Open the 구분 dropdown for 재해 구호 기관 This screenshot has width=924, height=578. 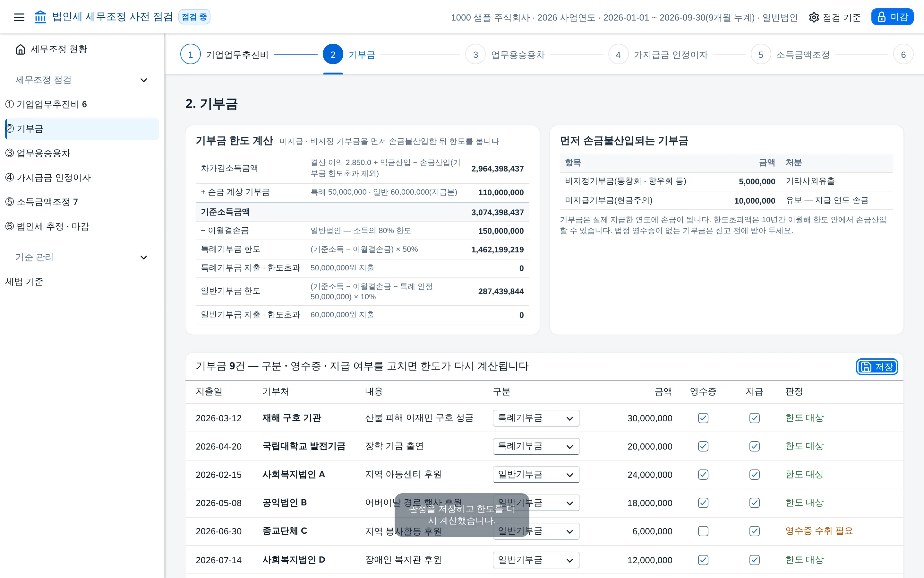coord(536,418)
